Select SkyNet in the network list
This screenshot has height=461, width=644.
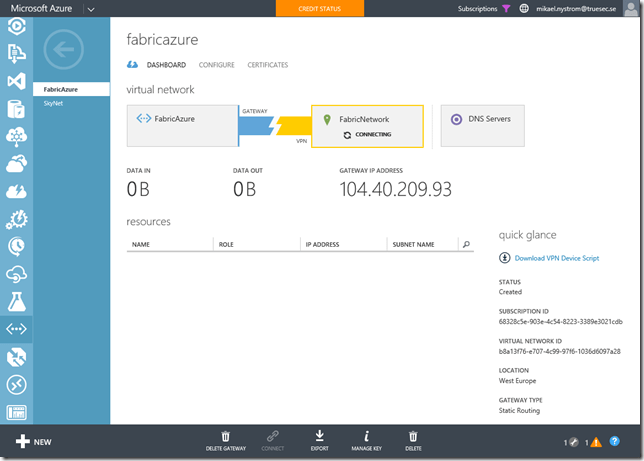pyautogui.click(x=53, y=102)
